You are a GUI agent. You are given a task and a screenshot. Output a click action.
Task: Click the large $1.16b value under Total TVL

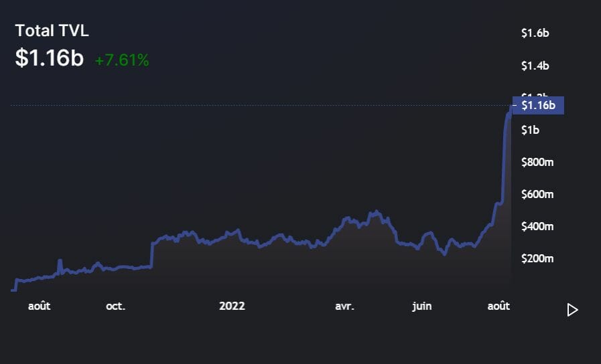[49, 58]
